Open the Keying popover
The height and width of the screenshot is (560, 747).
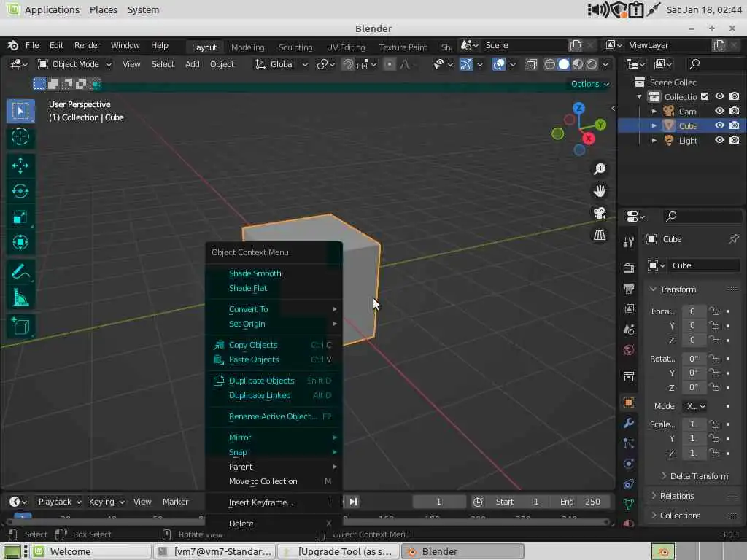point(107,502)
